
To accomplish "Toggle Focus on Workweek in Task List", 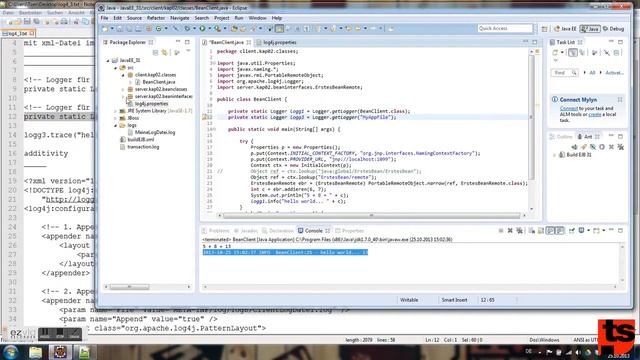I will (x=595, y=52).
